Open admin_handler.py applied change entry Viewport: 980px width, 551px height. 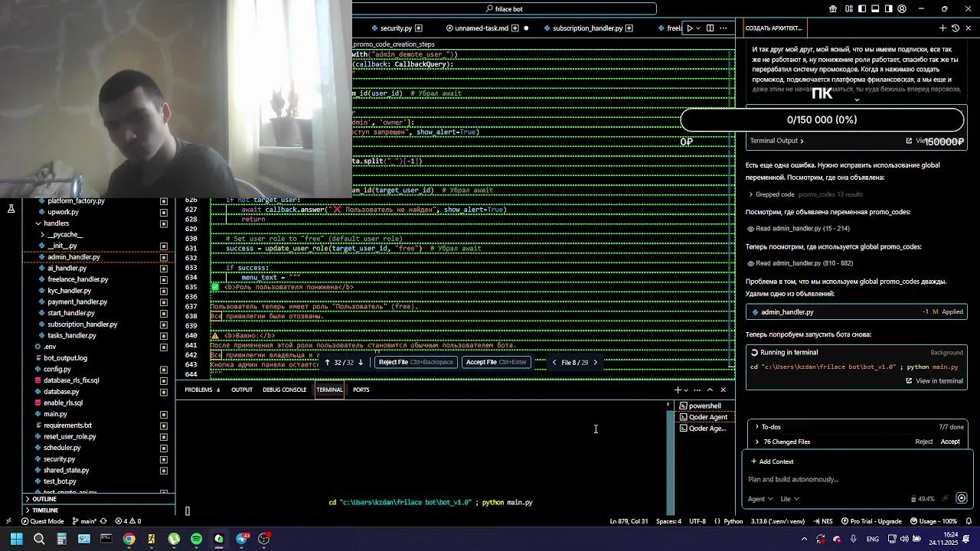pos(856,312)
